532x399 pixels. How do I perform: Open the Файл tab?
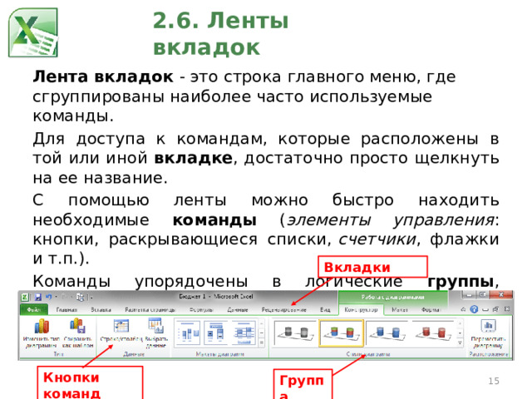click(x=34, y=309)
